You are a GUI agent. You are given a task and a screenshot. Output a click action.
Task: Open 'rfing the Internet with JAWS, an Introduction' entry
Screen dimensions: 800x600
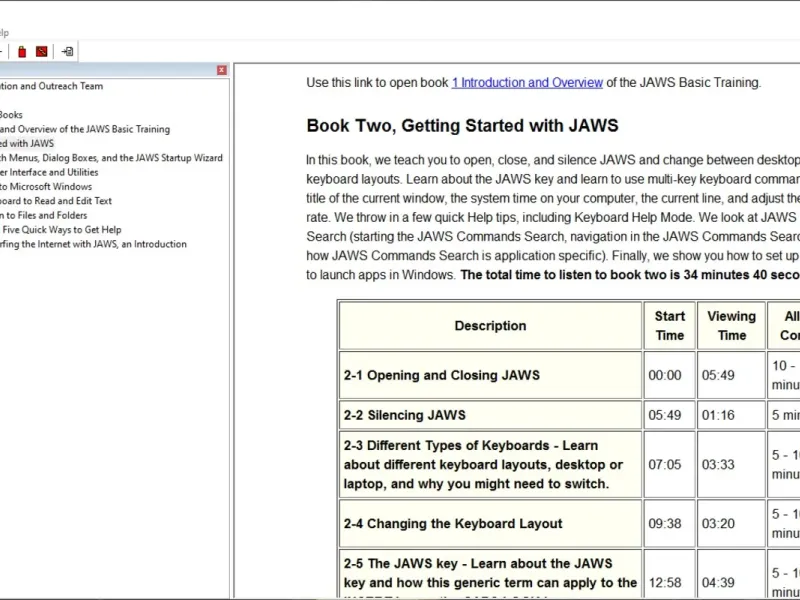click(93, 244)
